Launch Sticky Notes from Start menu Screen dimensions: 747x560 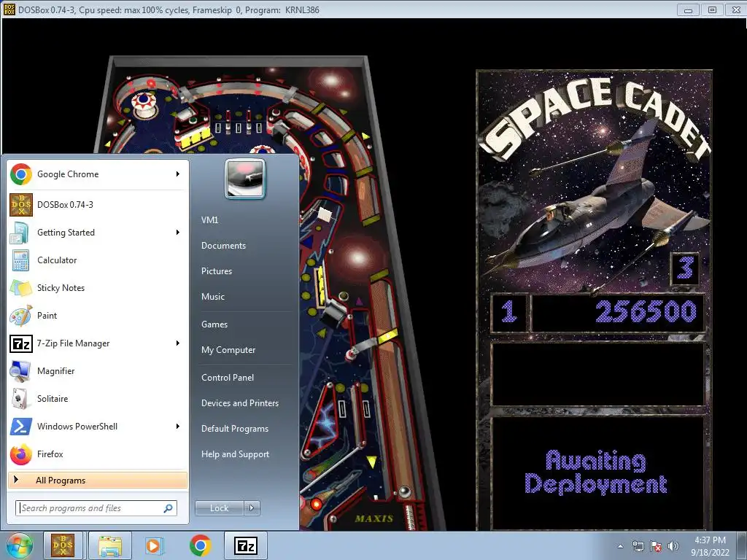pyautogui.click(x=98, y=287)
